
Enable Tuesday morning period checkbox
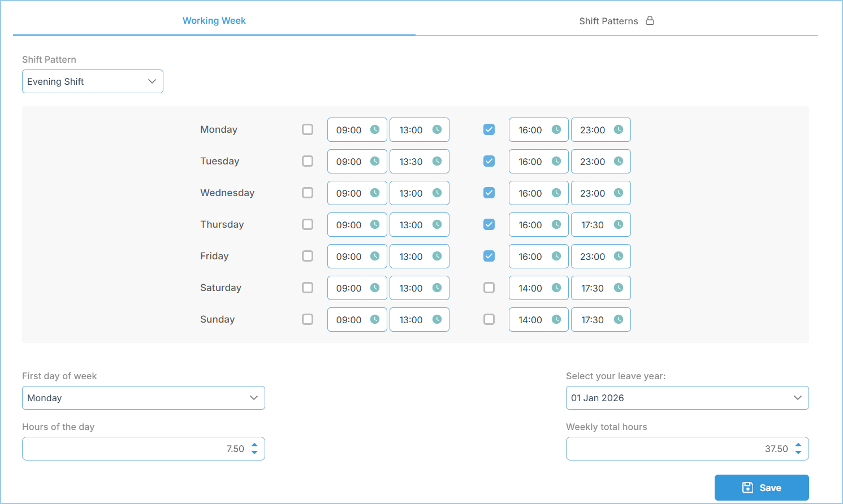click(x=308, y=161)
